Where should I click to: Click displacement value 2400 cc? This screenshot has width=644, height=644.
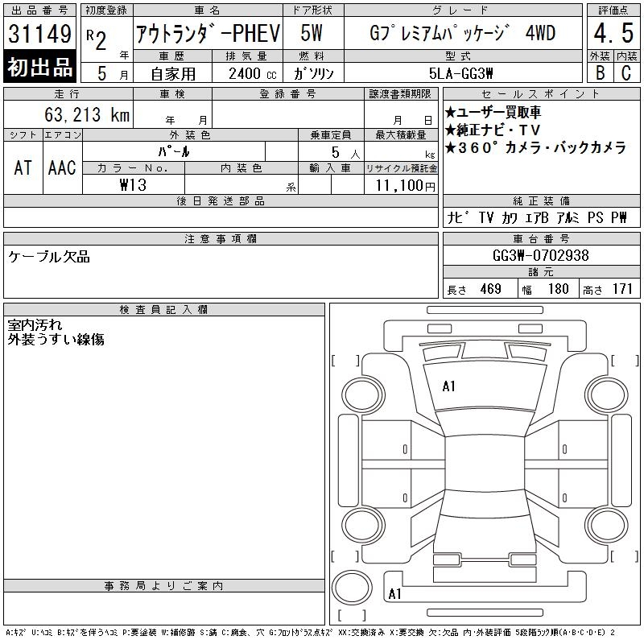[253, 74]
